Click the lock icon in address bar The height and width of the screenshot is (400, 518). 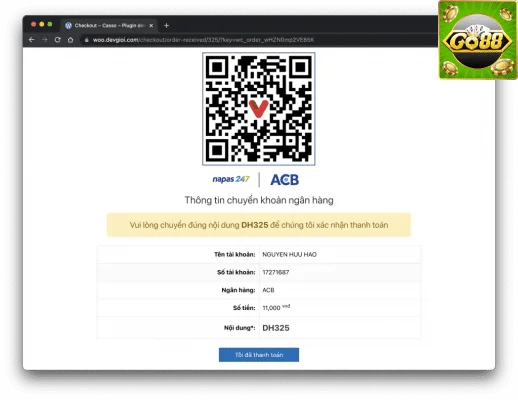86,40
